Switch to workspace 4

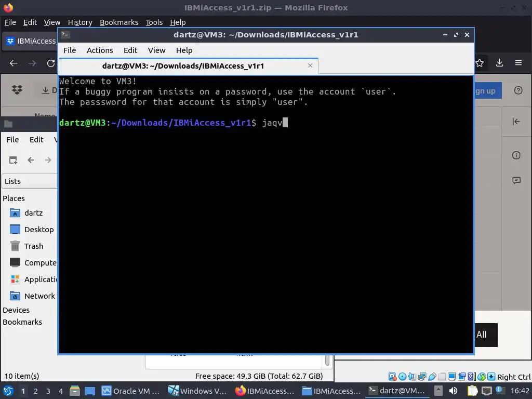(x=61, y=391)
